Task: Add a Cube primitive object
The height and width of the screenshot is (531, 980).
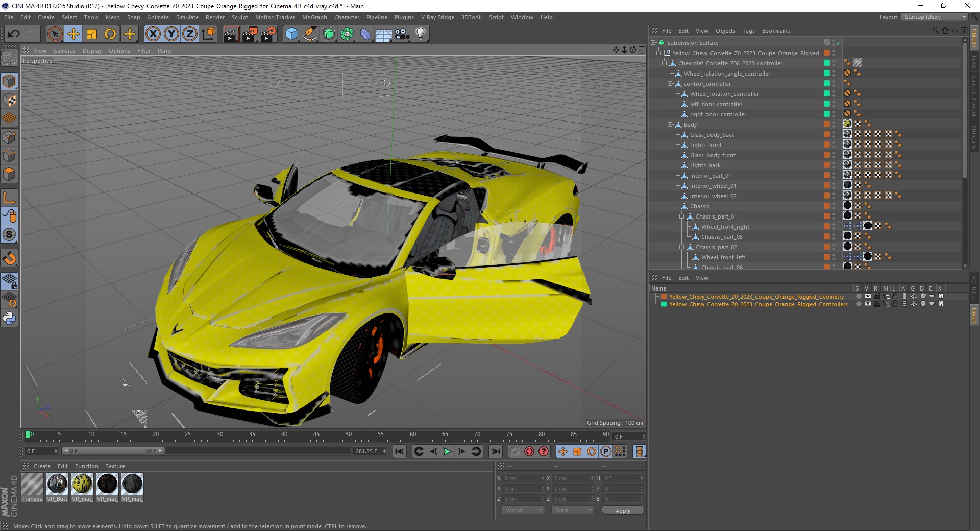Action: (x=291, y=34)
